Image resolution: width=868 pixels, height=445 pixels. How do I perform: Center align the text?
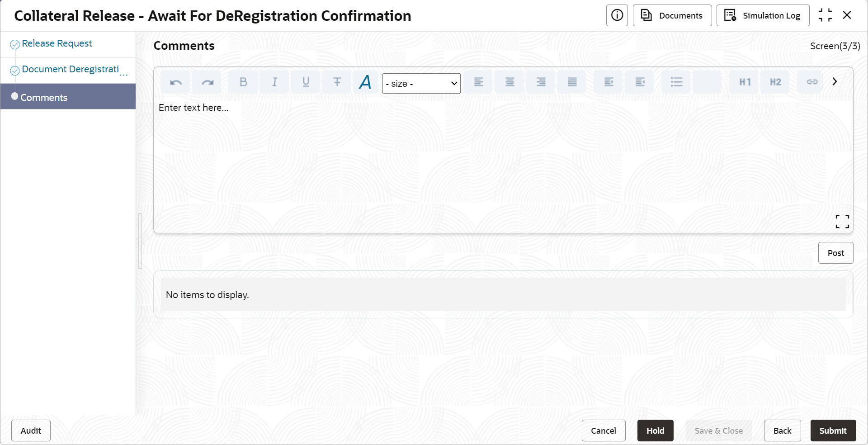509,82
